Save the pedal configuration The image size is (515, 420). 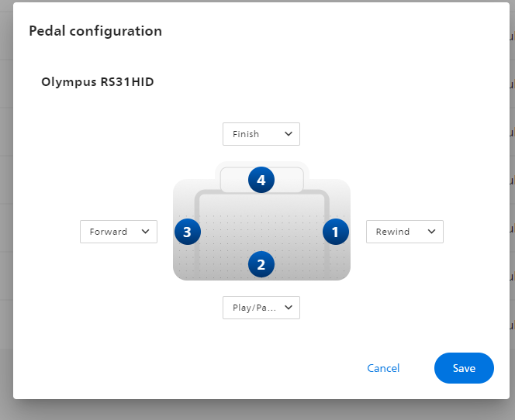[x=464, y=368]
